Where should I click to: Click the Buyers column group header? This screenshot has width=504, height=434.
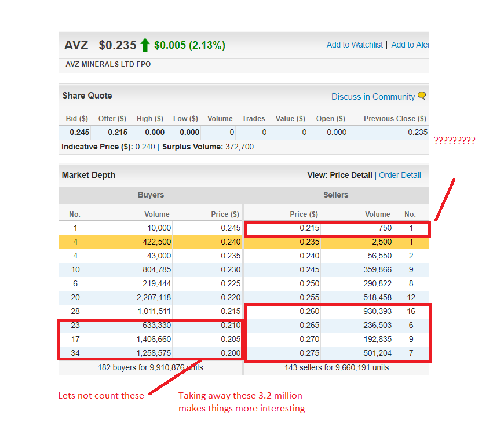151,195
